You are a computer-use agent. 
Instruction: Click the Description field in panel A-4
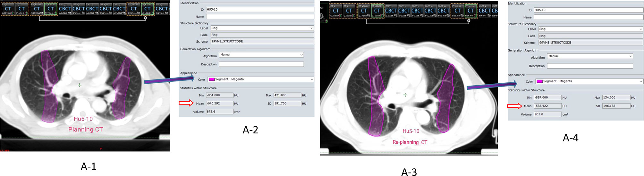click(590, 66)
